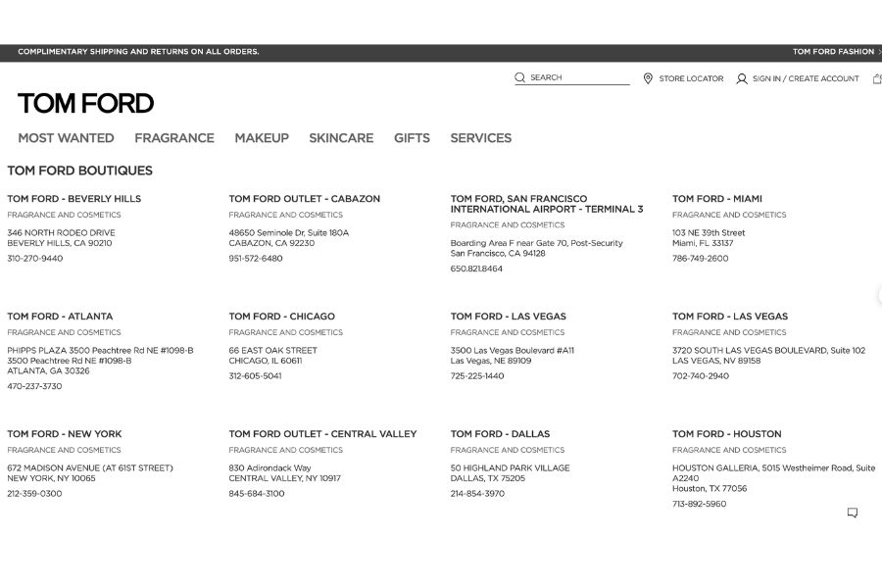Click complimentary shipping and returns banner text
Image resolution: width=882 pixels, height=588 pixels.
coord(138,52)
